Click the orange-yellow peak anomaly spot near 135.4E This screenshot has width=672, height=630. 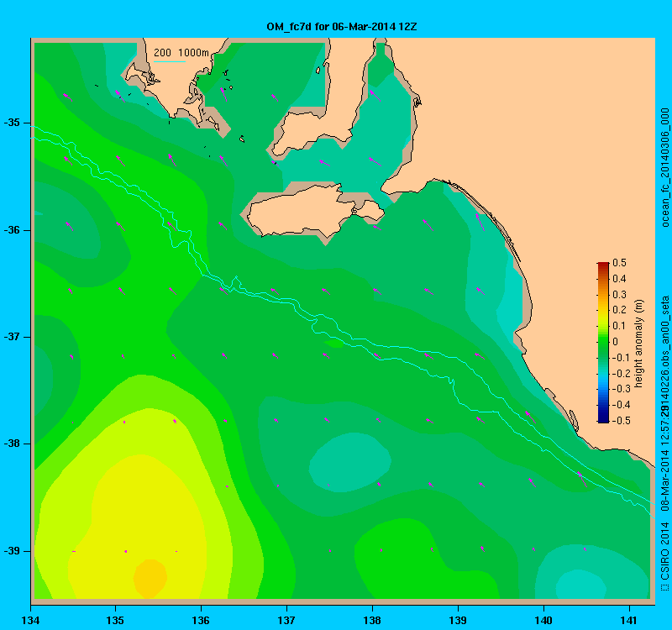150,579
